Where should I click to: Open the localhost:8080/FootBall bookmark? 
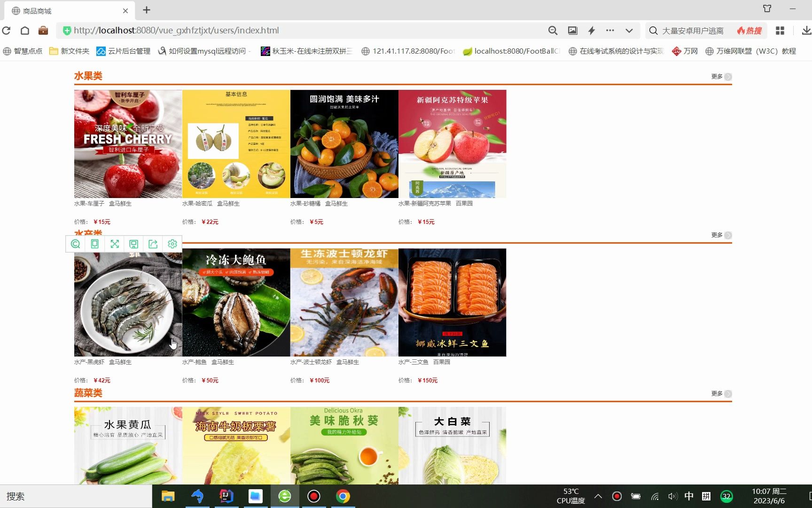pos(511,51)
